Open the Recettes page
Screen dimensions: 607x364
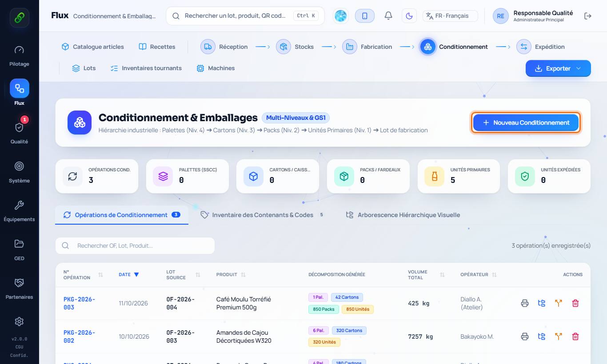[x=157, y=47]
